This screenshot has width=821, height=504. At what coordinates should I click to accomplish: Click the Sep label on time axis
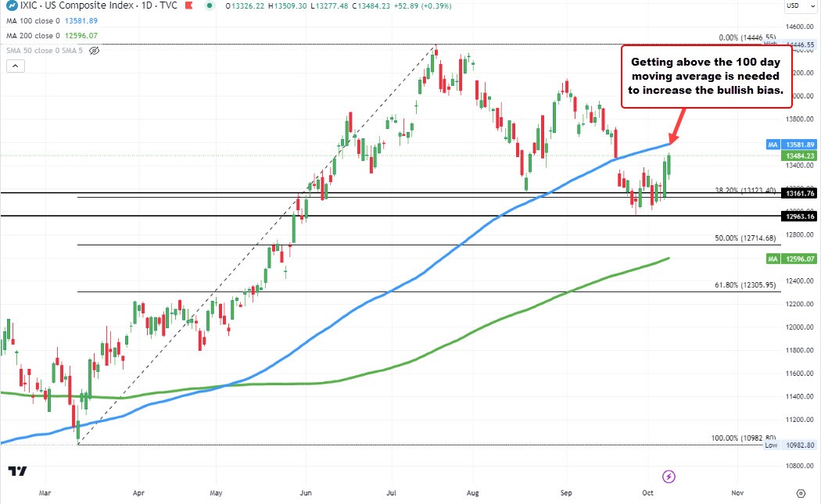pyautogui.click(x=566, y=493)
